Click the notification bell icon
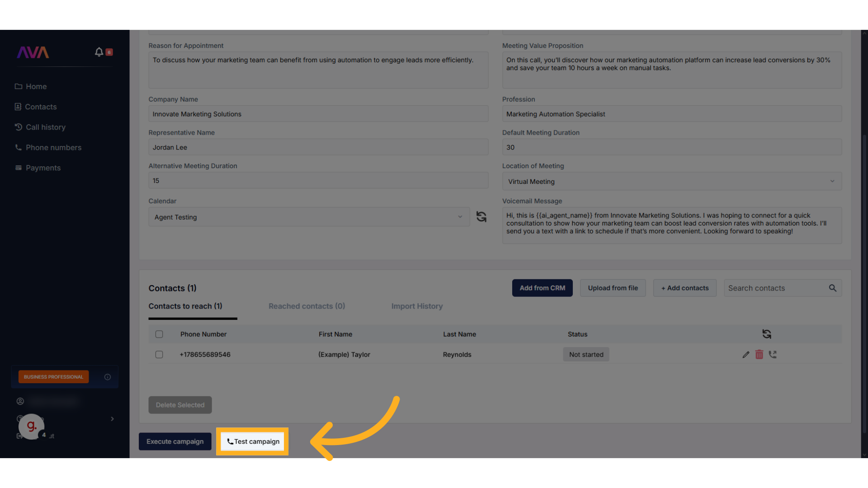 99,52
